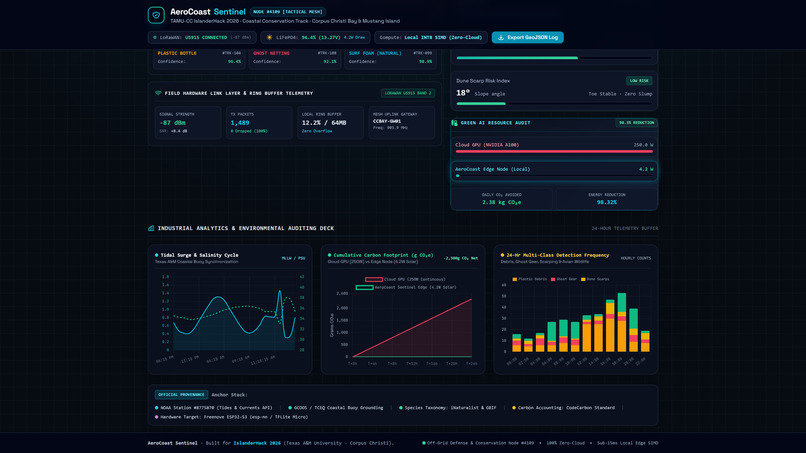The image size is (806, 453).
Task: Click the LOW RISK badge
Action: 639,81
